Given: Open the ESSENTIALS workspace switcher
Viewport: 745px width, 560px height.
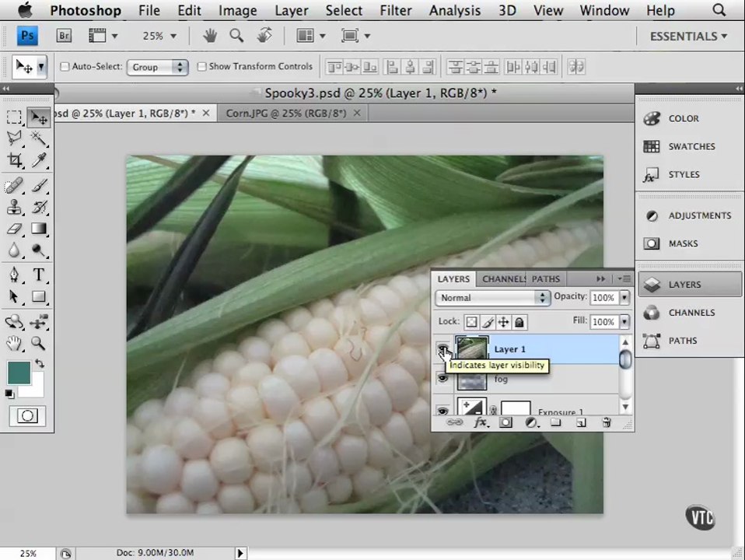Looking at the screenshot, I should 688,36.
